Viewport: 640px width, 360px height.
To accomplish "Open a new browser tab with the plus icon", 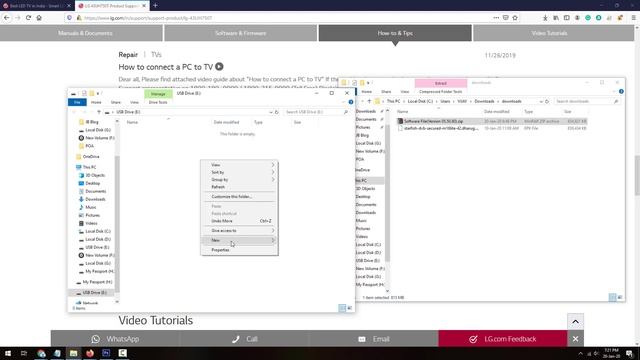I will coord(155,6).
